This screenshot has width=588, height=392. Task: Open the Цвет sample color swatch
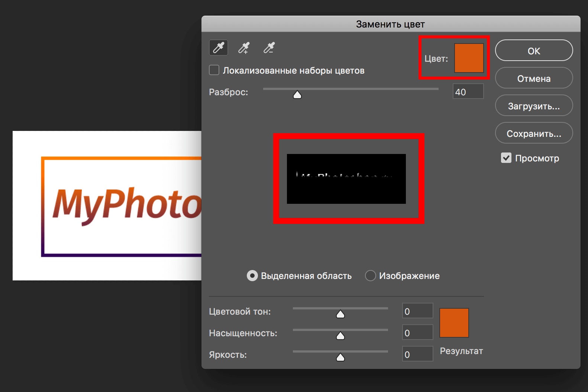pyautogui.click(x=469, y=58)
